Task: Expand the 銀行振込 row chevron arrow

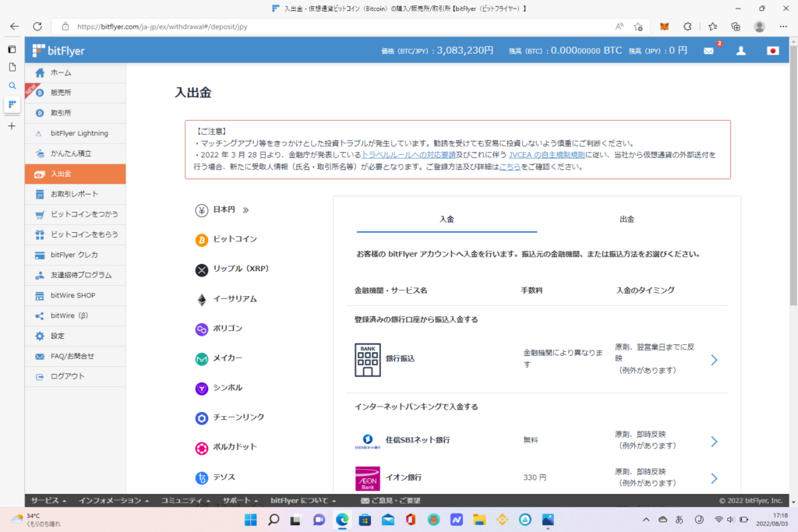Action: pyautogui.click(x=714, y=360)
